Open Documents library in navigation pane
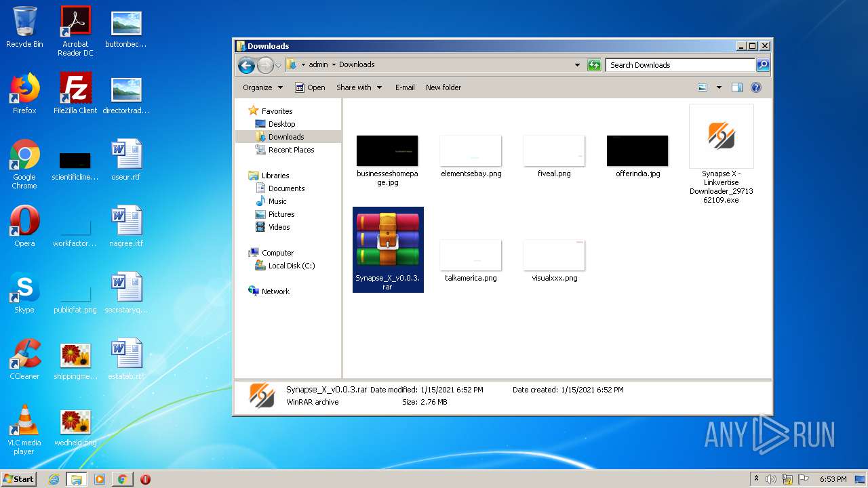This screenshot has width=868, height=488. 280,188
